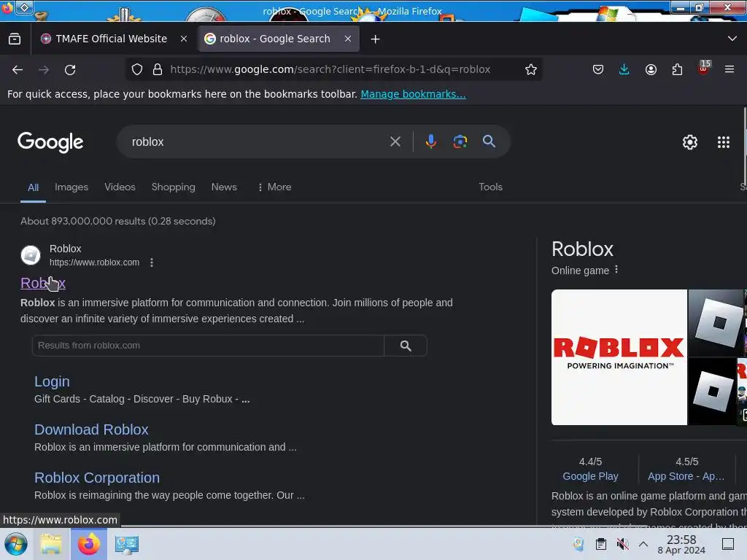
Task: Expand the More search categories menu
Action: pyautogui.click(x=274, y=187)
